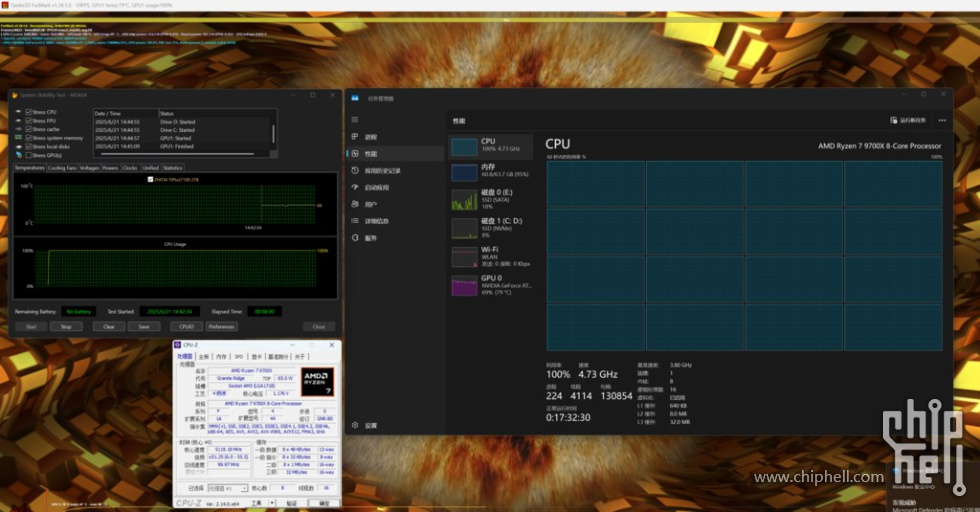The height and width of the screenshot is (512, 980).
Task: Toggle the Stress local disks checkbox
Action: pos(29,147)
